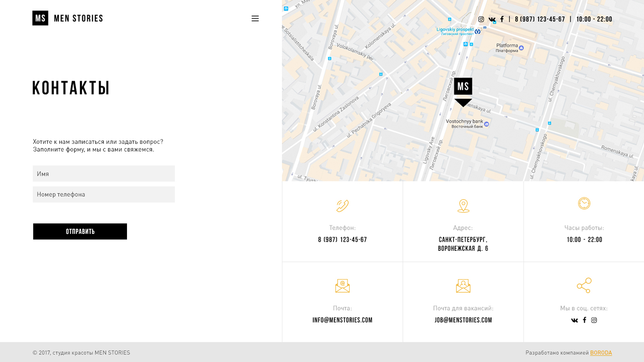Screen dimensions: 644x362
Task: Open Facebook icon in top header
Action: click(502, 19)
